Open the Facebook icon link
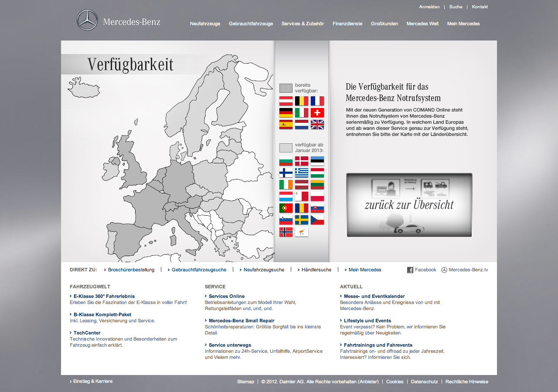 (x=410, y=270)
